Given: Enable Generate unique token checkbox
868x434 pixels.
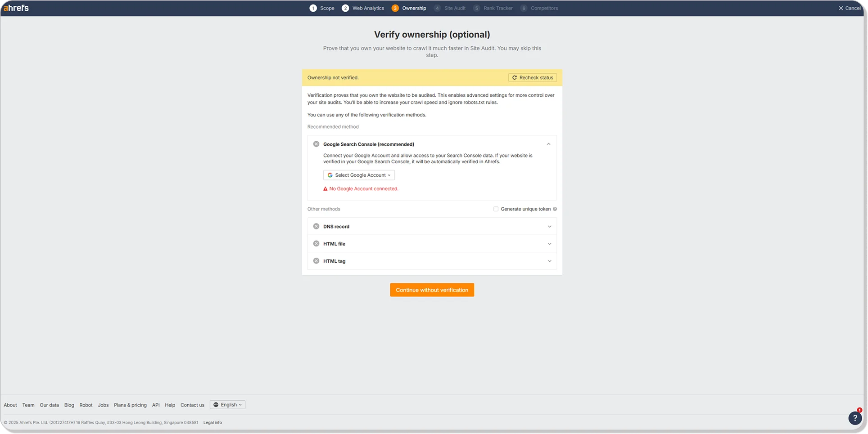Looking at the screenshot, I should pos(496,209).
